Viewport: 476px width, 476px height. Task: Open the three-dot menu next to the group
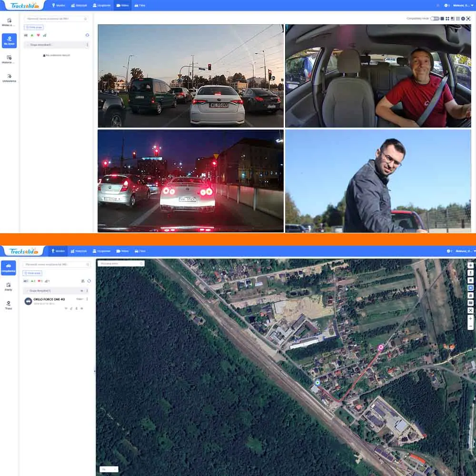87,290
